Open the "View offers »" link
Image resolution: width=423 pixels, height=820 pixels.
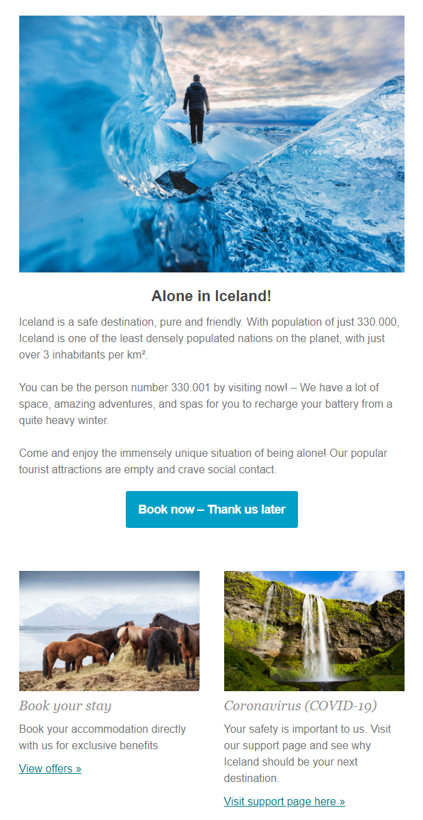click(50, 768)
